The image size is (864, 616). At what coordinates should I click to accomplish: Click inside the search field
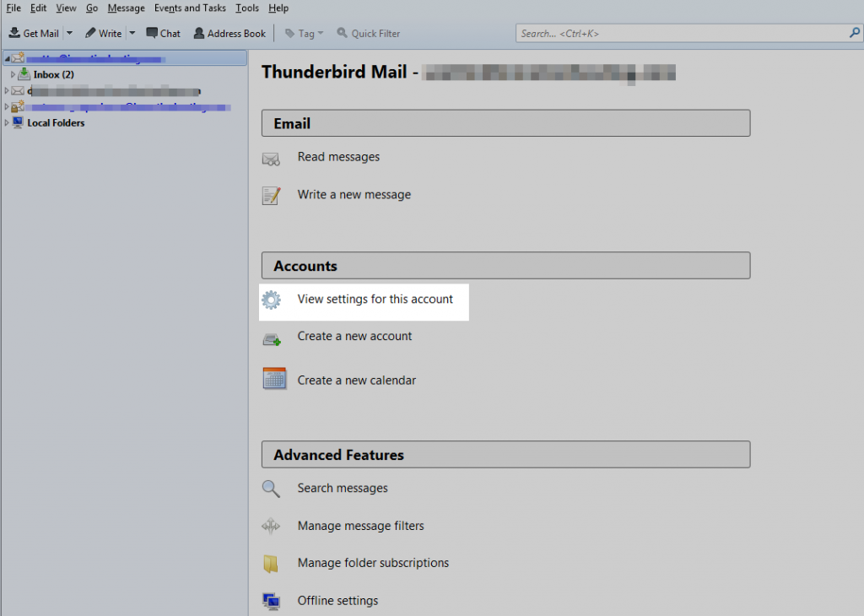pyautogui.click(x=683, y=33)
